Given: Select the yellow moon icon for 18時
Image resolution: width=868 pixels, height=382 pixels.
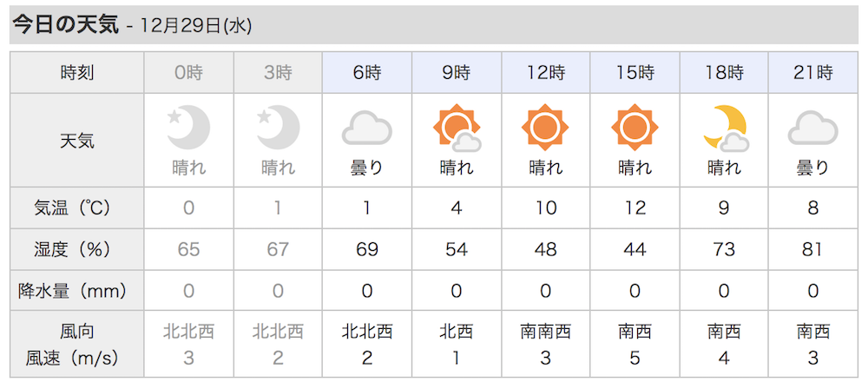Looking at the screenshot, I should pos(725,128).
